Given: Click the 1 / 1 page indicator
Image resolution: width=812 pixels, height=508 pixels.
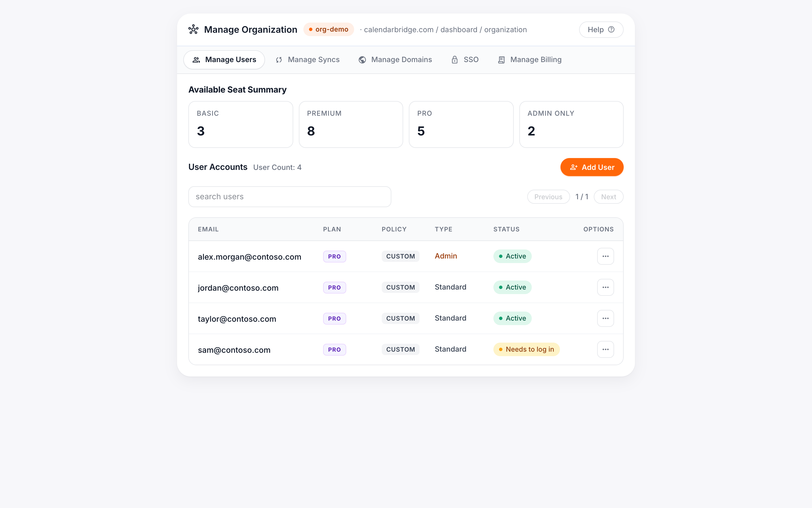Looking at the screenshot, I should click(x=582, y=197).
